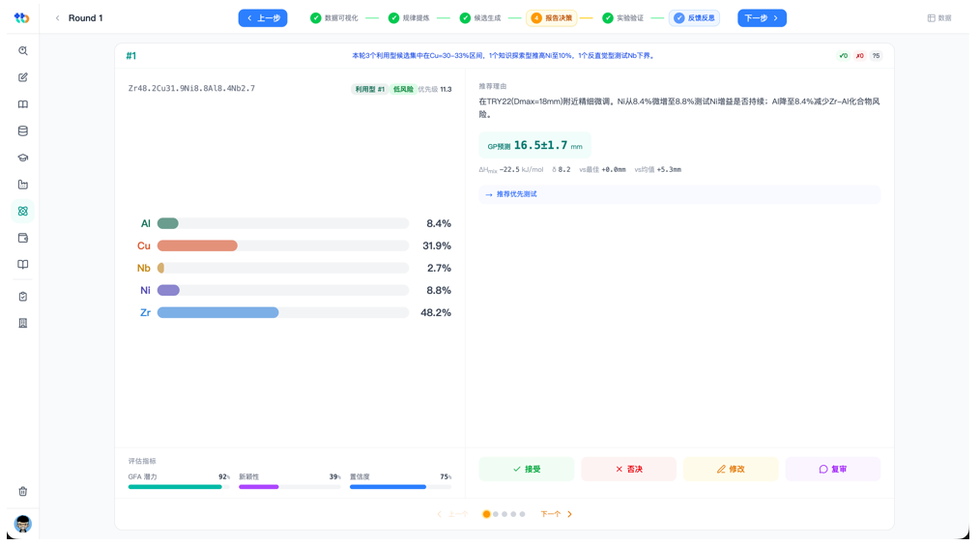
Task: Open the edit note icon in the sidebar
Action: (23, 77)
